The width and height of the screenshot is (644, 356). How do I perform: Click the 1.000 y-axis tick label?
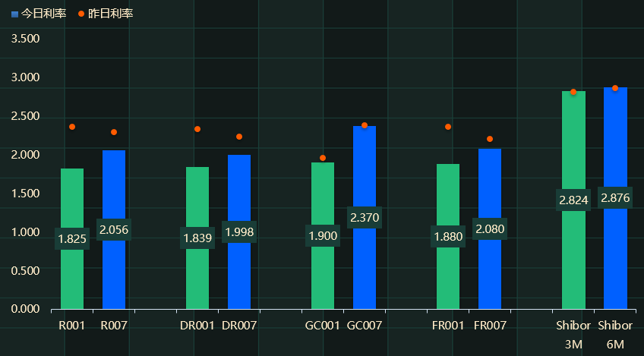[26, 232]
